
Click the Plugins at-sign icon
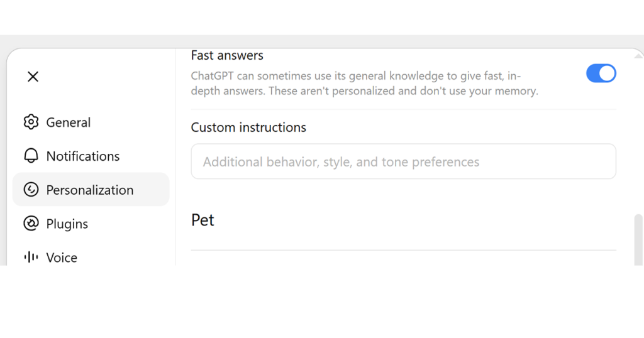coord(31,224)
